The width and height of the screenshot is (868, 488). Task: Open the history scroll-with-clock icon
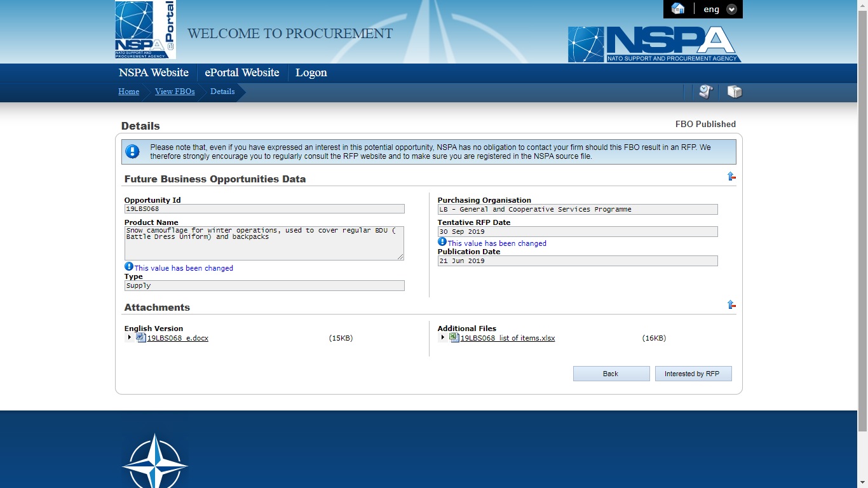click(x=705, y=92)
